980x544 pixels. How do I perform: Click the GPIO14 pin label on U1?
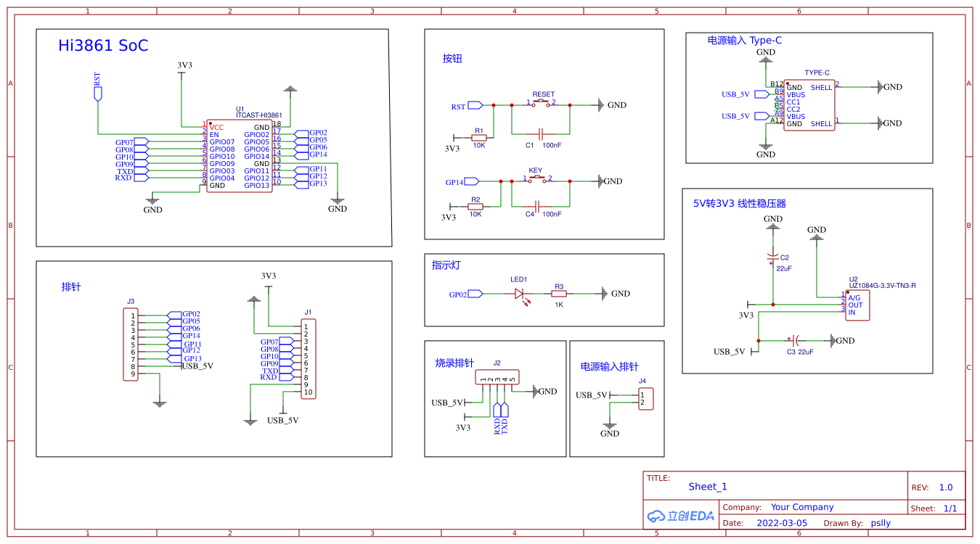pos(257,157)
